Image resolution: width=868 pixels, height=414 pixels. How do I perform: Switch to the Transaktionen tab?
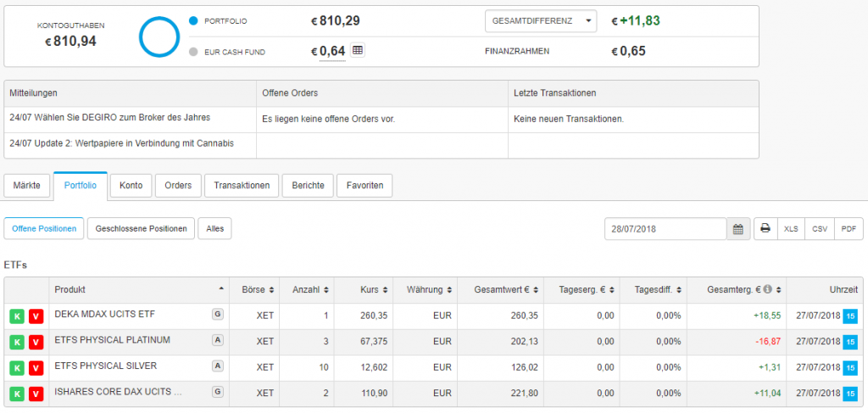(242, 185)
